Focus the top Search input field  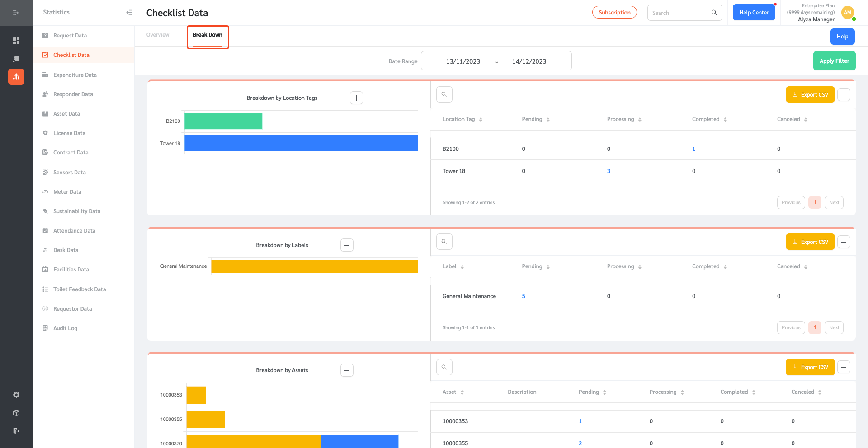pyautogui.click(x=680, y=13)
